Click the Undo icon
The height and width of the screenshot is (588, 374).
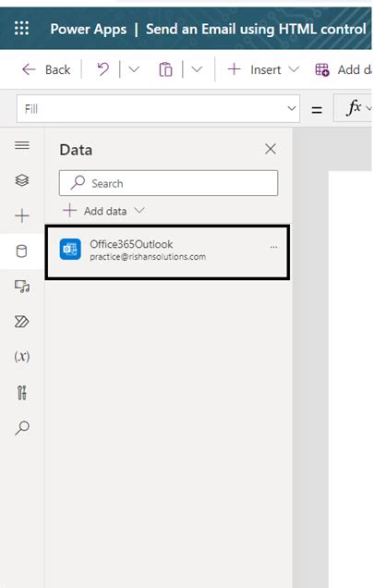[103, 69]
